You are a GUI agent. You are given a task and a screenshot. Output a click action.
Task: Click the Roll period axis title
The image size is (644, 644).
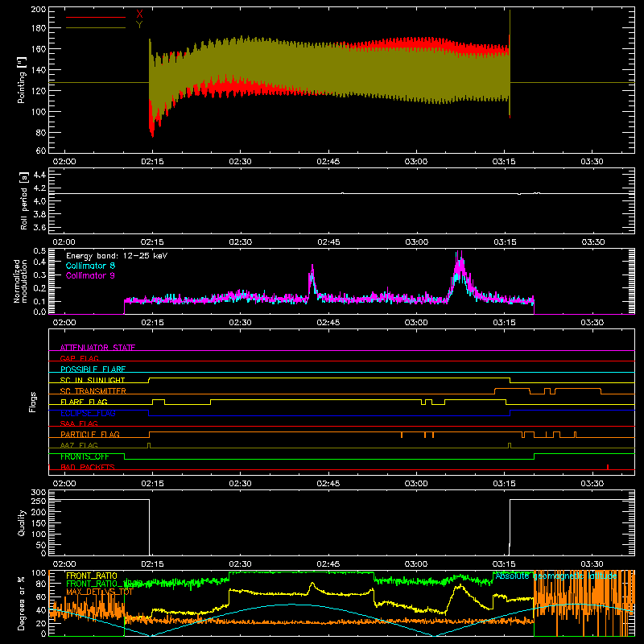[23, 201]
